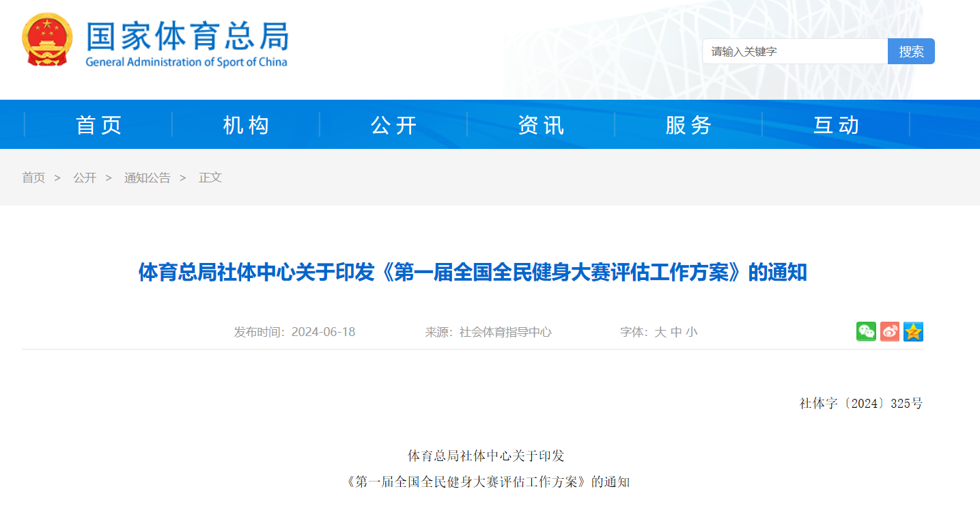
Task: Share to QQ Zone star icon
Action: (x=913, y=331)
